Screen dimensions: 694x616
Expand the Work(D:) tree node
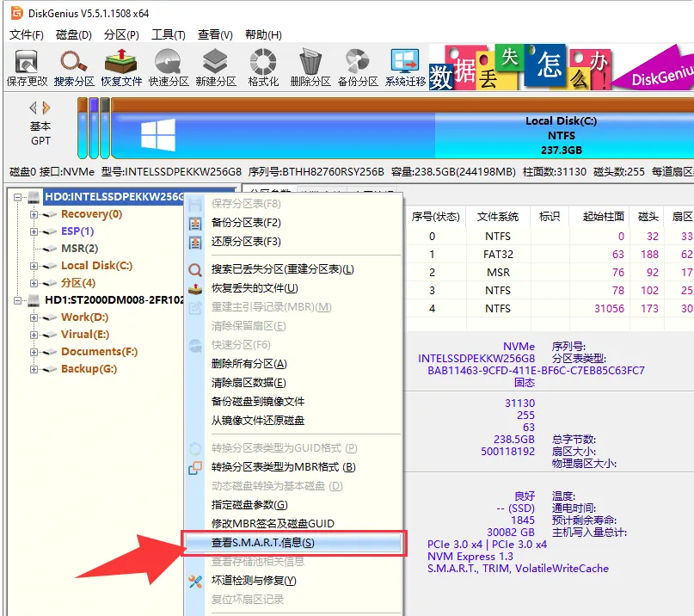point(34,317)
